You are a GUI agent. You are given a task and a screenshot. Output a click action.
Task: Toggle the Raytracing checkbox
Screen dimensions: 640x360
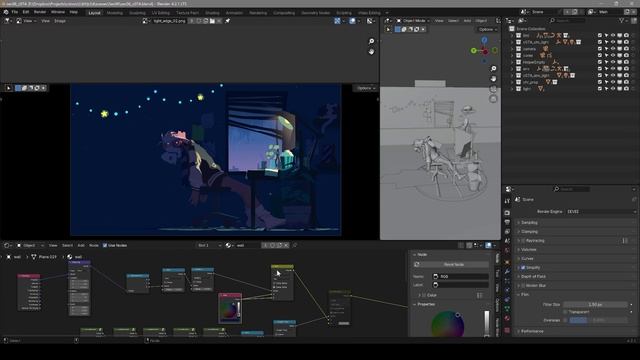click(523, 240)
